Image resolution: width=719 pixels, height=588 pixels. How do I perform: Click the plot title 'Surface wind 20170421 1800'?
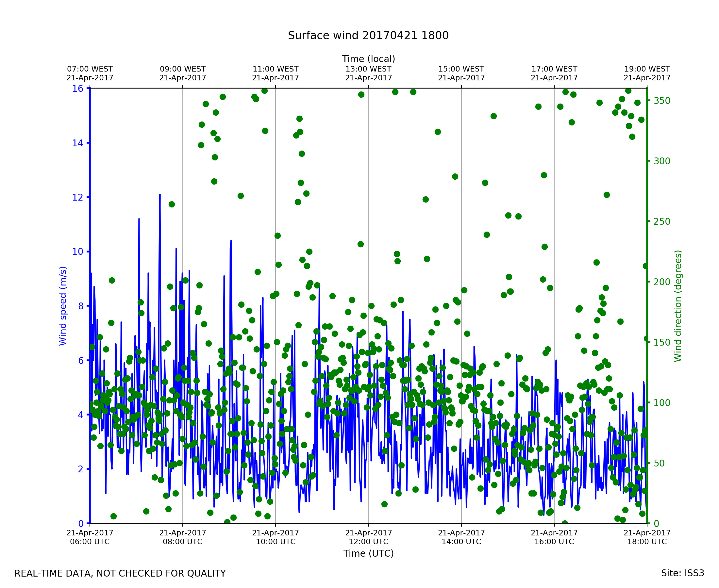click(368, 36)
